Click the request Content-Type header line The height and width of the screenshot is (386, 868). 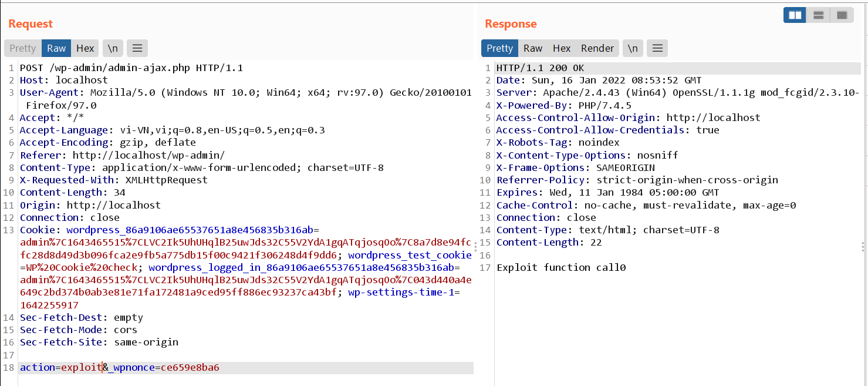[x=202, y=167]
